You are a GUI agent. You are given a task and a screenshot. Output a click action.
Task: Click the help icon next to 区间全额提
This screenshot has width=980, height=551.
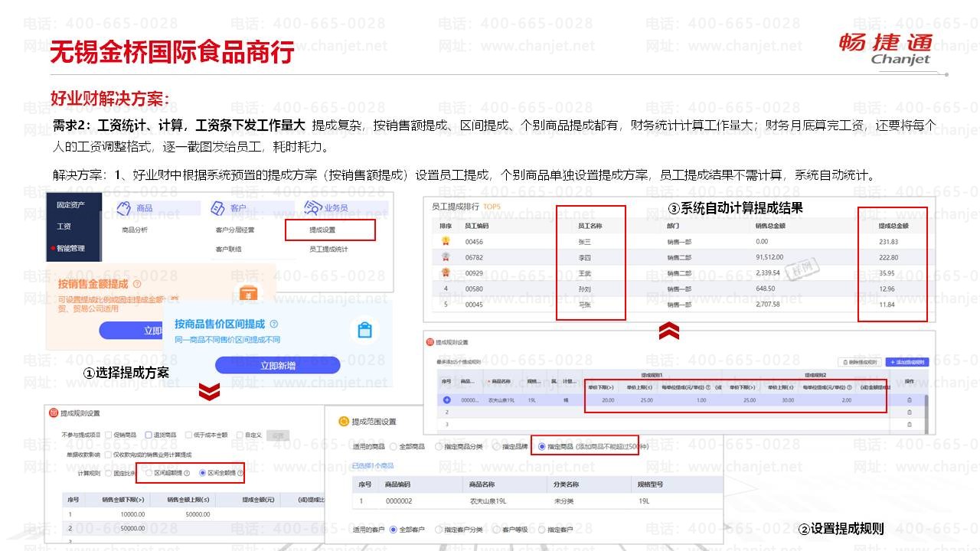tap(240, 473)
